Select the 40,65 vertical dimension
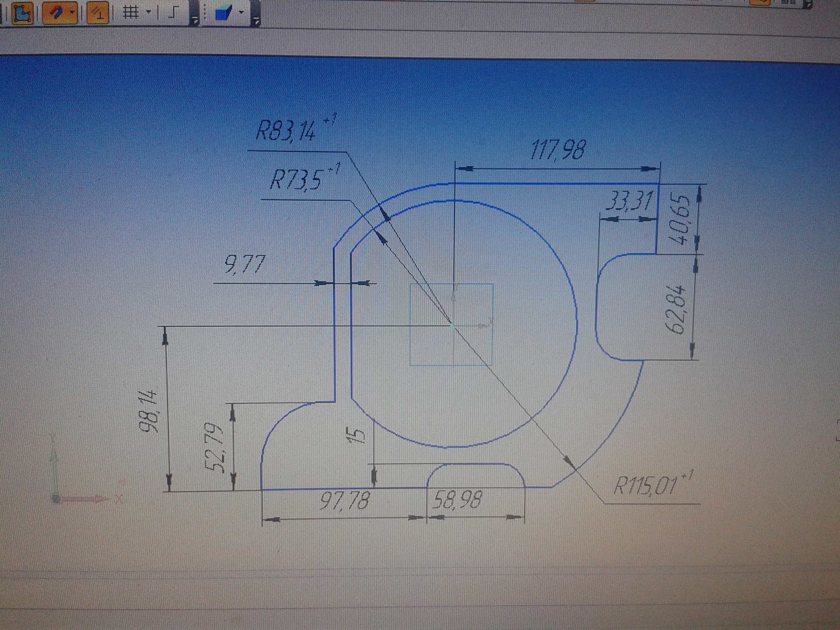The width and height of the screenshot is (840, 630). (680, 220)
